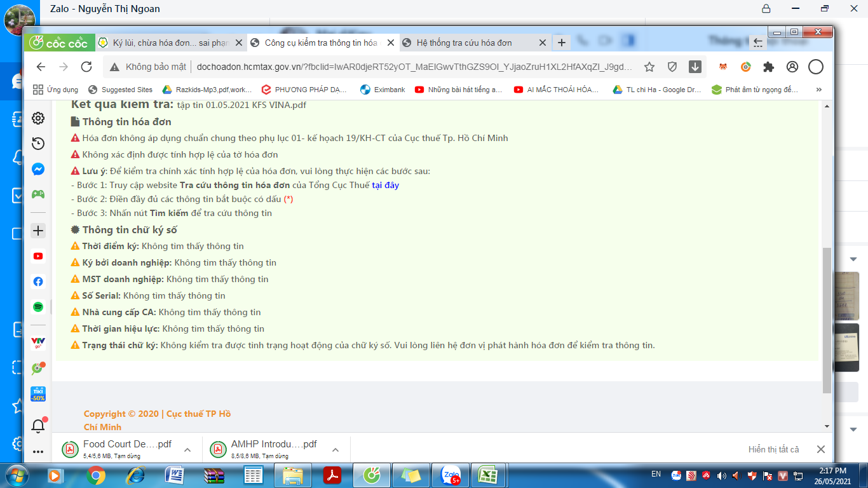The image size is (868, 488).
Task: Open browser history in the sidebar
Action: (38, 144)
